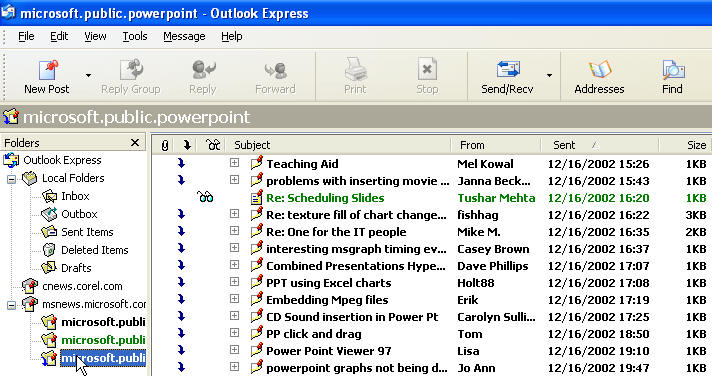Open the New Post dropdown arrow
The image size is (712, 376).
(x=88, y=75)
